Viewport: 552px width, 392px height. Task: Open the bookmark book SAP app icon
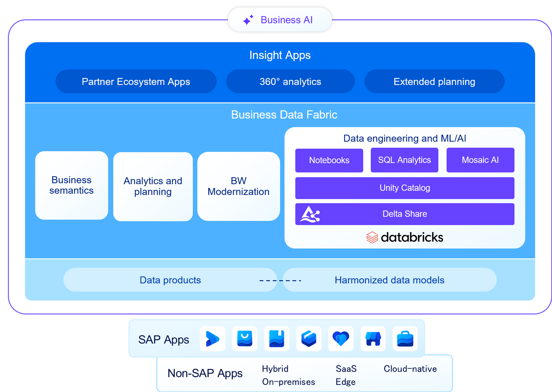pos(276,339)
